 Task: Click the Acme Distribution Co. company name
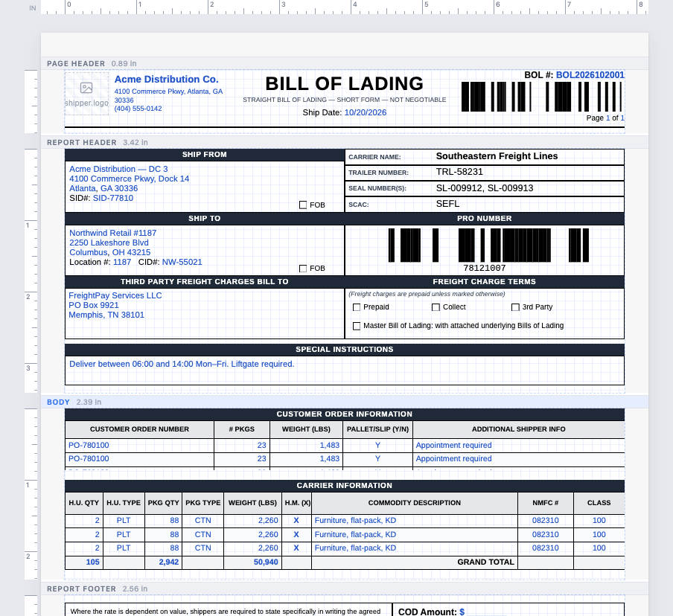point(167,80)
